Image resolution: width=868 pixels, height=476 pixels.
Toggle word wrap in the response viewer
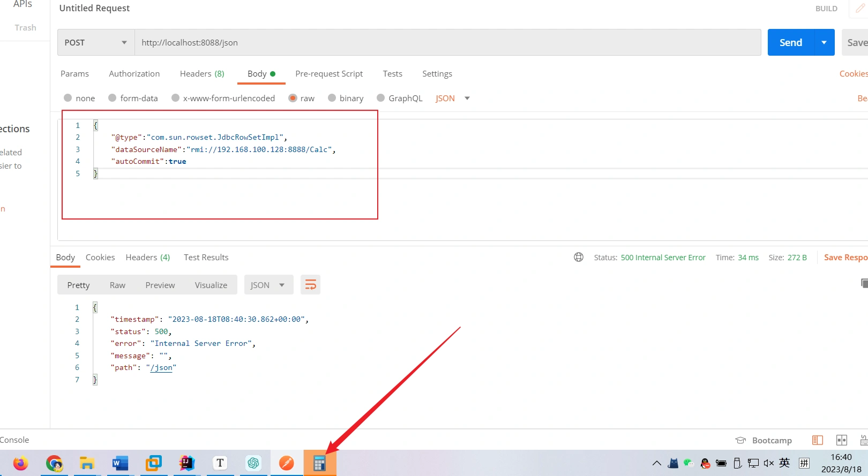[x=310, y=285]
